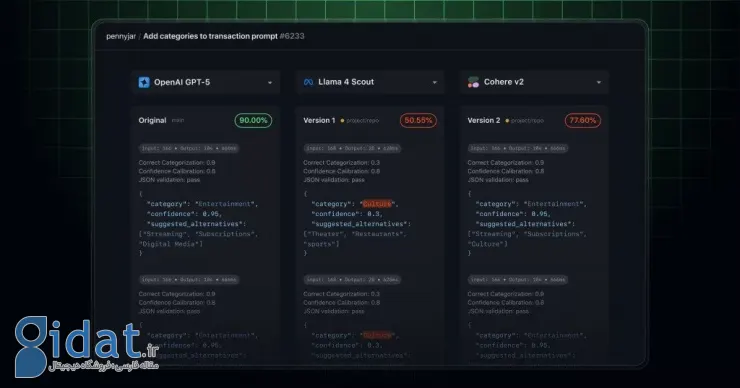Click the Cohere v2 logo icon
740x388 pixels.
tap(473, 82)
